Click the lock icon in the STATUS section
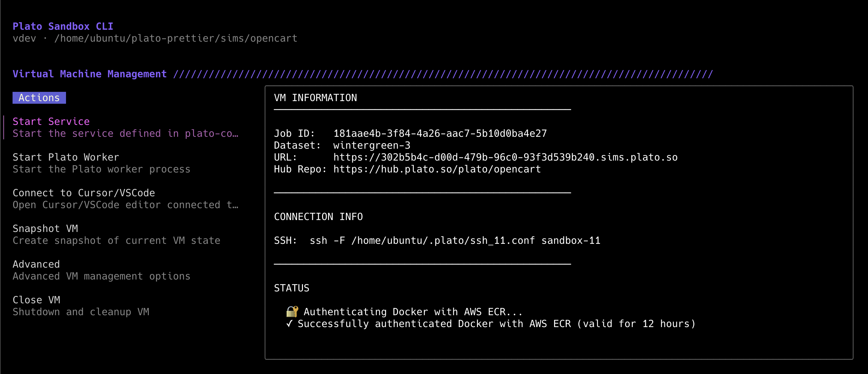Image resolution: width=868 pixels, height=374 pixels. point(292,311)
